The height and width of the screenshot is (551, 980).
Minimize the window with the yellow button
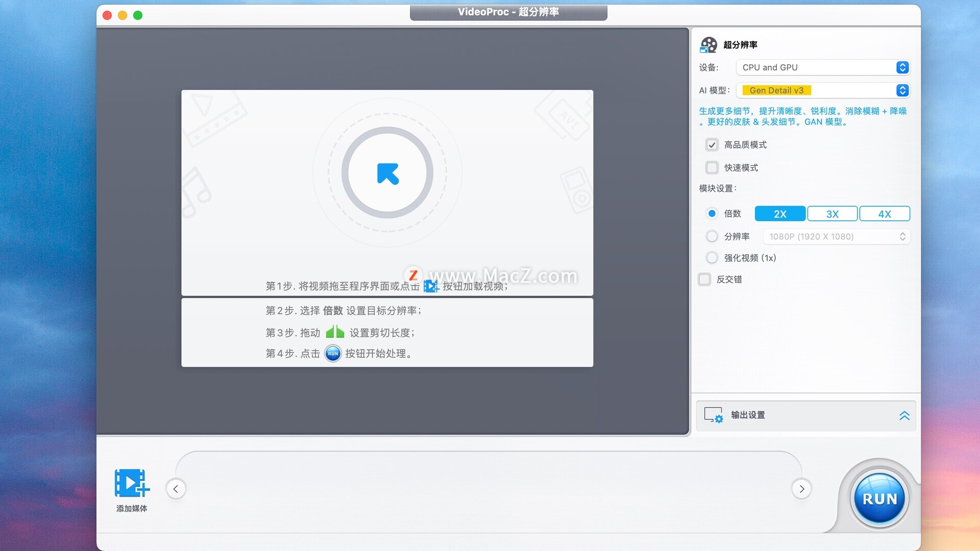coord(122,15)
